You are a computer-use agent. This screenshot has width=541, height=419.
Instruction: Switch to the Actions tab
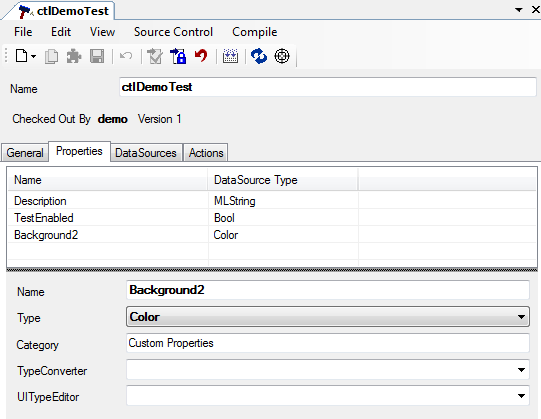pos(206,153)
